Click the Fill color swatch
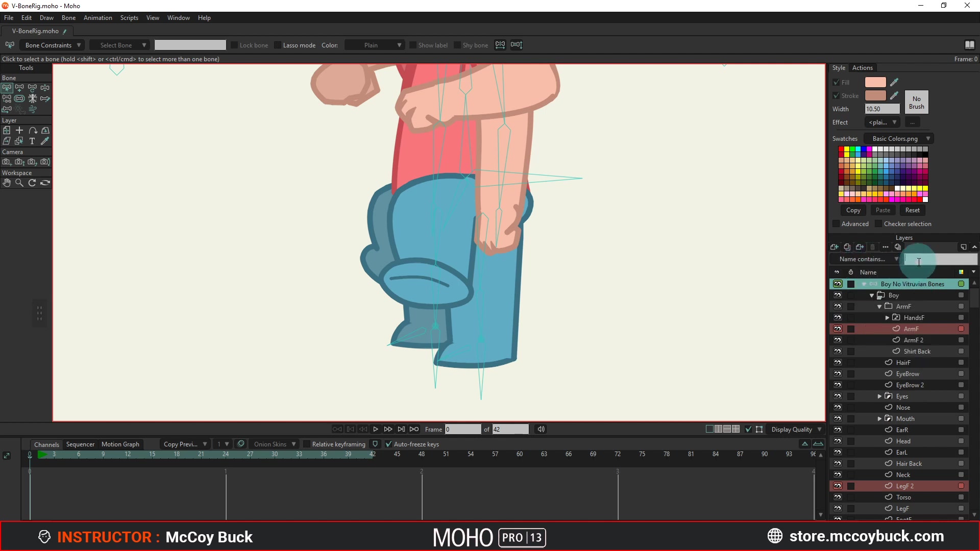This screenshot has width=980, height=551. 875,82
